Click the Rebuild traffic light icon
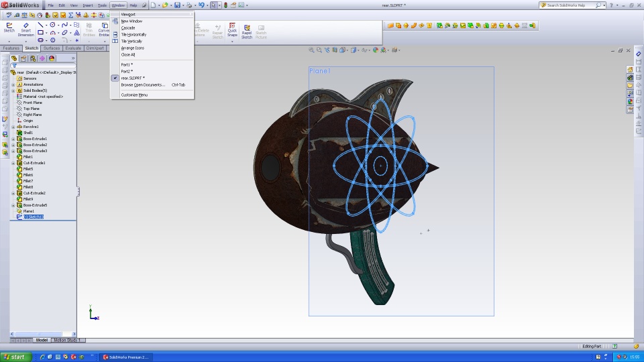 [x=225, y=5]
